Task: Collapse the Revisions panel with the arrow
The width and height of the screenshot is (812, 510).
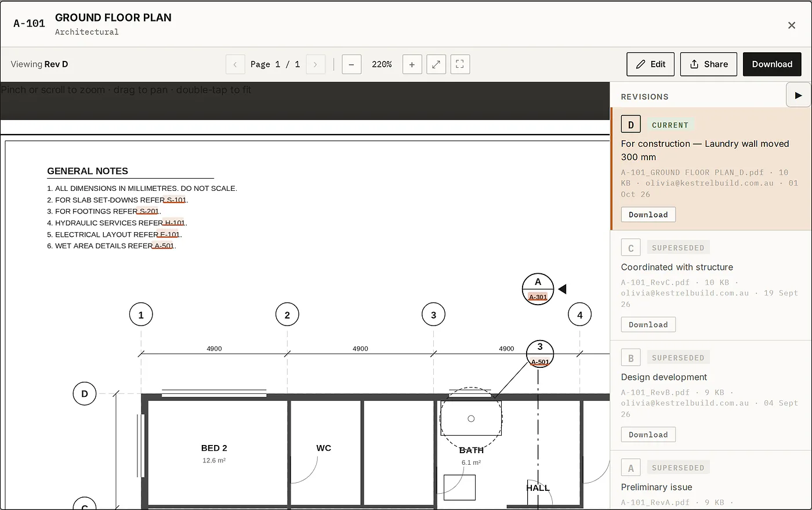Action: [x=799, y=95]
